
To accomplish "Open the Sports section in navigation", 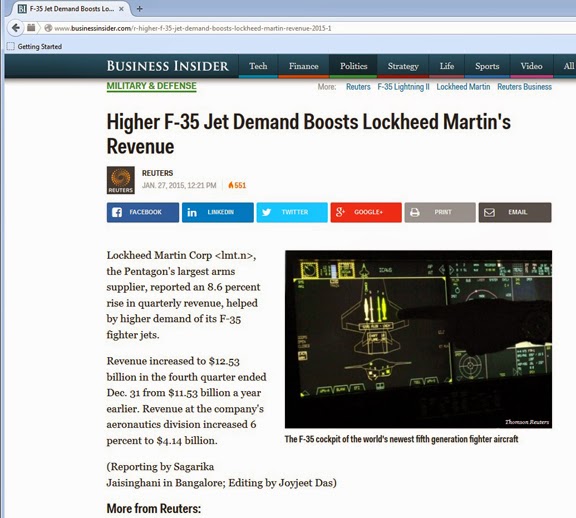I will pos(487,66).
